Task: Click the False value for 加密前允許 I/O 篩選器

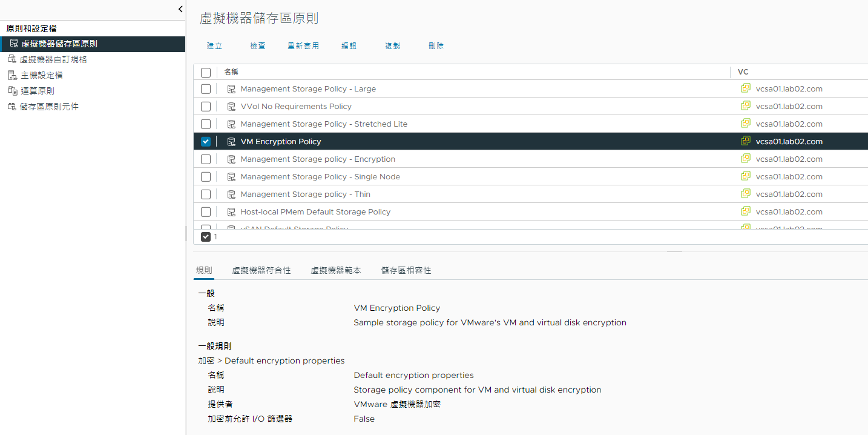Action: [x=364, y=419]
